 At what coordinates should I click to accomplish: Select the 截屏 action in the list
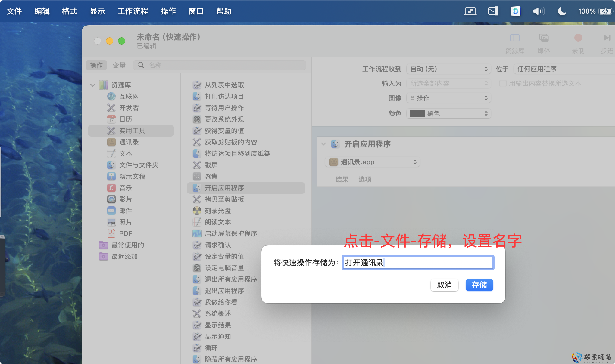click(211, 165)
